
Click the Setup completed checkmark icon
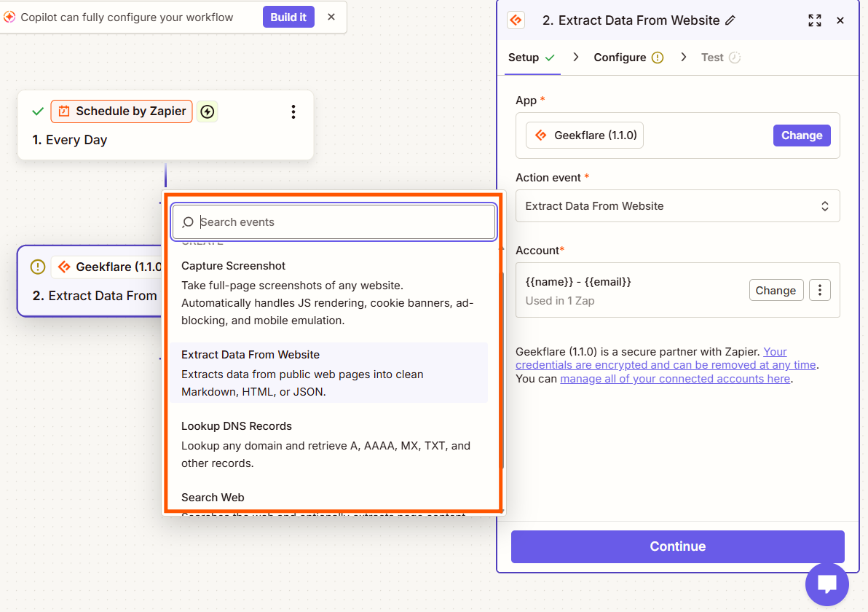(x=550, y=58)
